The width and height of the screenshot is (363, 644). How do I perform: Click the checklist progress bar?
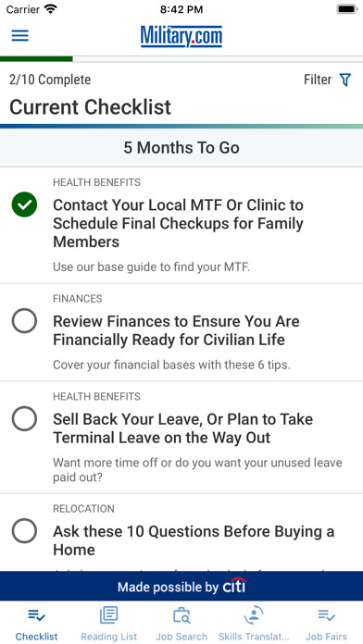click(x=181, y=58)
